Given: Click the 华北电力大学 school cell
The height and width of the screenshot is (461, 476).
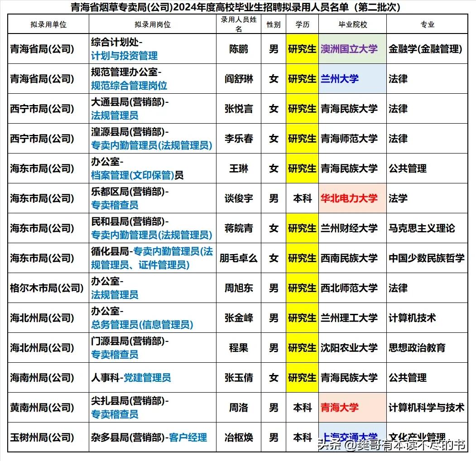Looking at the screenshot, I should pyautogui.click(x=352, y=198).
